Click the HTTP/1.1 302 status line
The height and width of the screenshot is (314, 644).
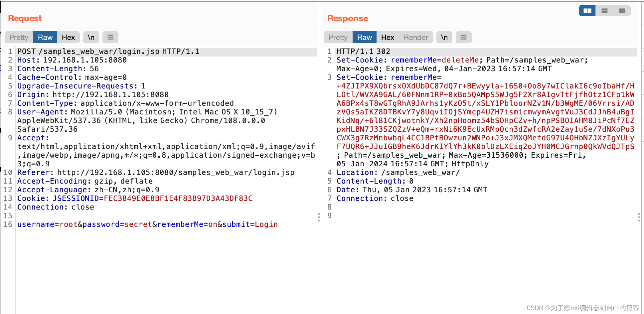(363, 52)
